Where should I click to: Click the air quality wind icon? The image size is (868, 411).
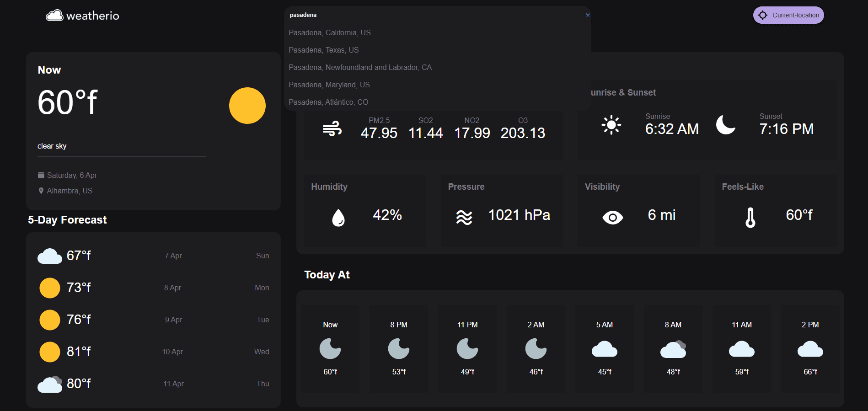click(x=332, y=128)
